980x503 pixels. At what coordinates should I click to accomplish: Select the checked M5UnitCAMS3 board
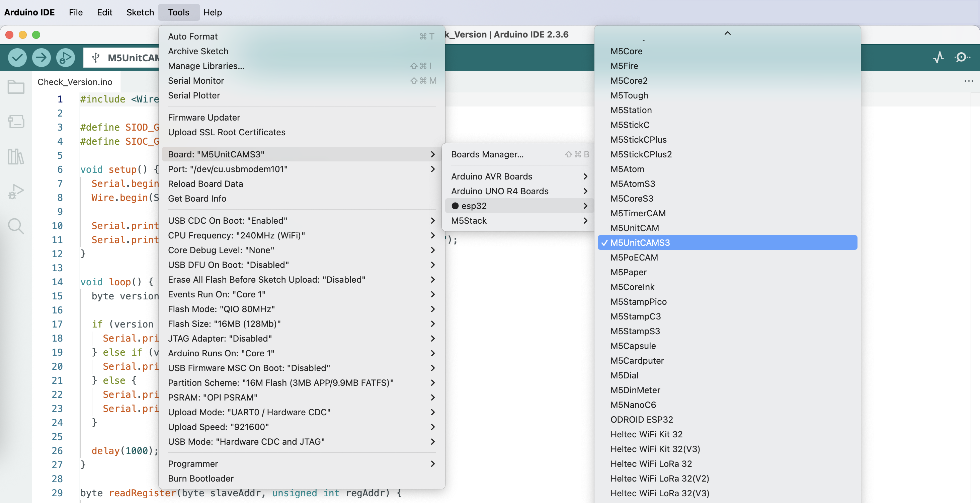click(x=727, y=242)
